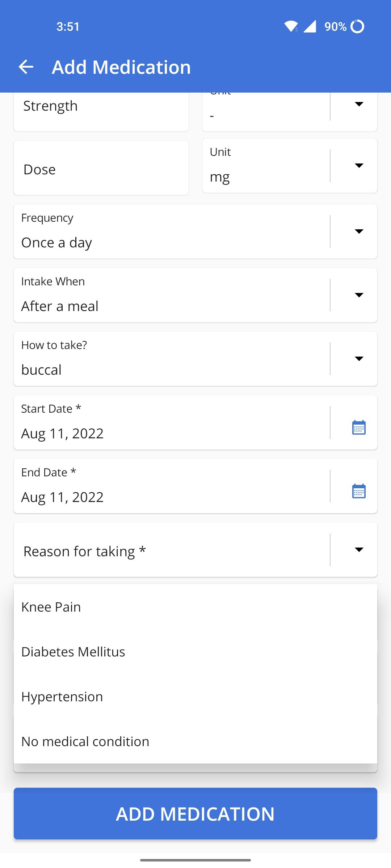Tap the Wi-Fi status icon
This screenshot has height=868, width=391.
coord(291,26)
